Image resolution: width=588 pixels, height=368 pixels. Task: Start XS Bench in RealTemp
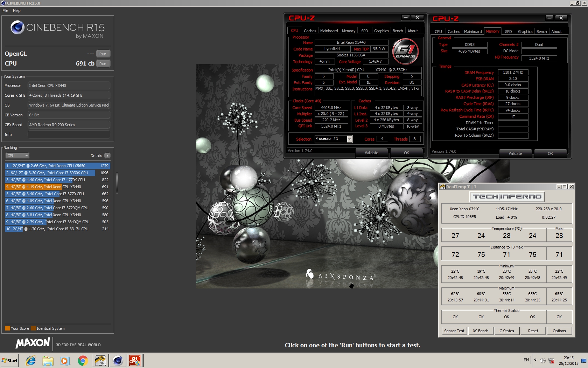[481, 331]
